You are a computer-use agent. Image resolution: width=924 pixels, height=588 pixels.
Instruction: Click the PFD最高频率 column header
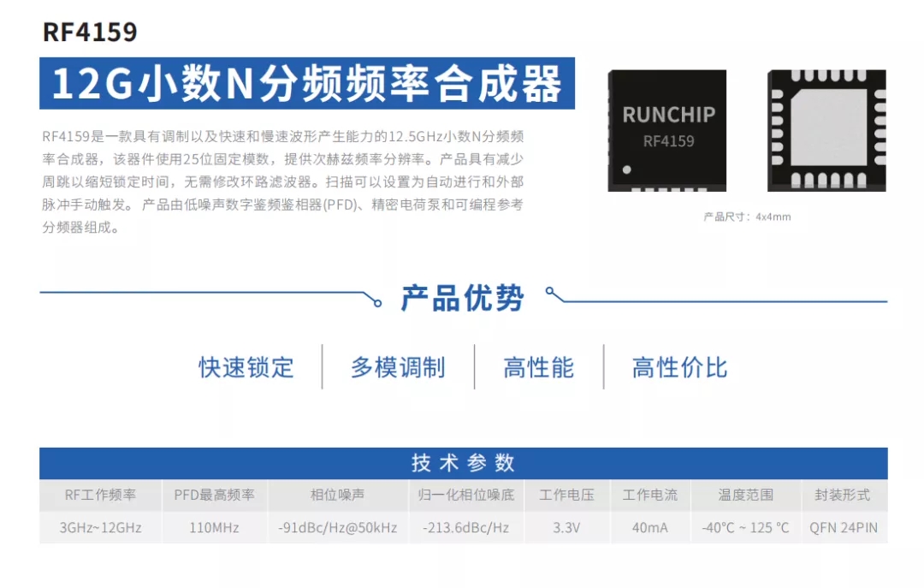(214, 495)
